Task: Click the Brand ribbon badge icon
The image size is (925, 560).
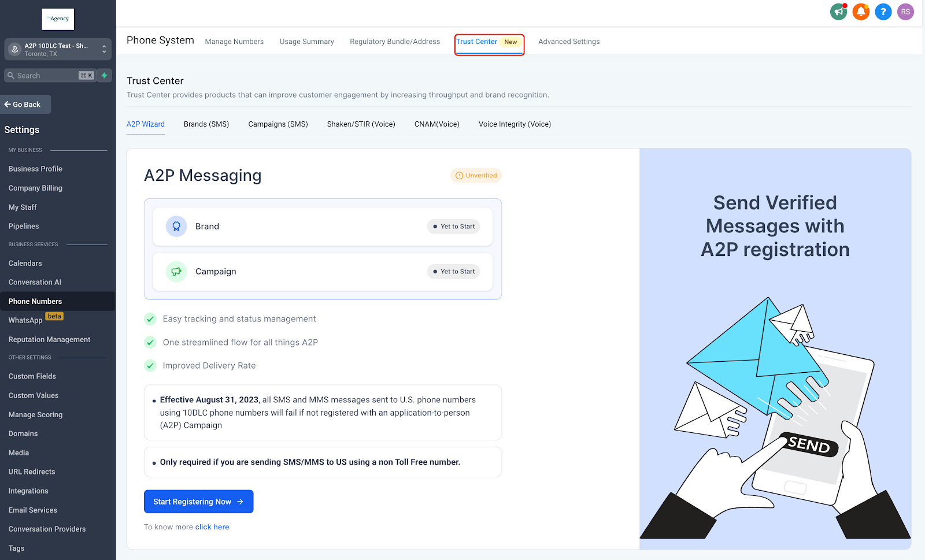Action: (176, 227)
